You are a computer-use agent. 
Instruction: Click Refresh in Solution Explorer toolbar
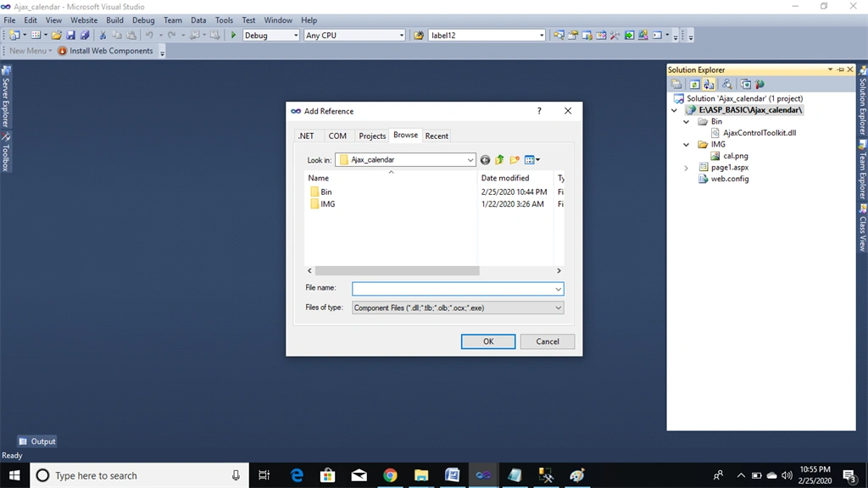pos(694,85)
